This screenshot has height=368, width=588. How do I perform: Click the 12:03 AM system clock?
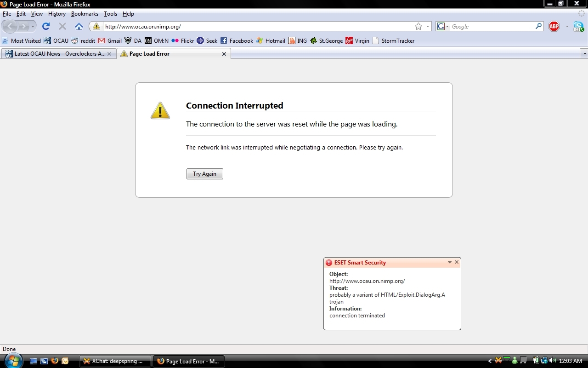(571, 361)
